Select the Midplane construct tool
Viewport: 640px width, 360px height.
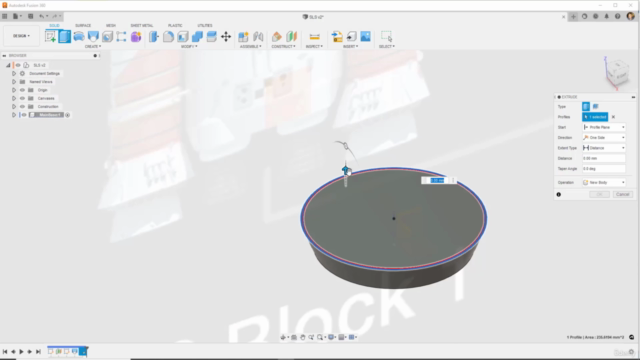point(291,36)
